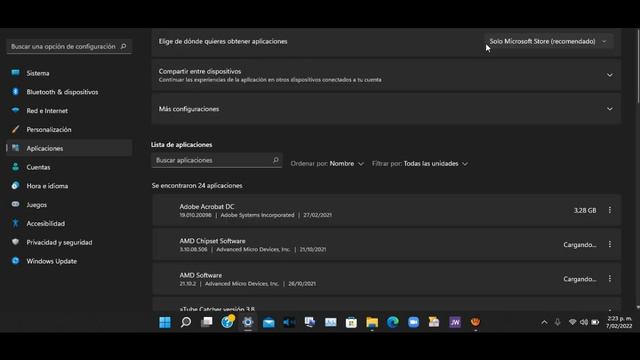Click the Settings gear in taskbar

[248, 322]
